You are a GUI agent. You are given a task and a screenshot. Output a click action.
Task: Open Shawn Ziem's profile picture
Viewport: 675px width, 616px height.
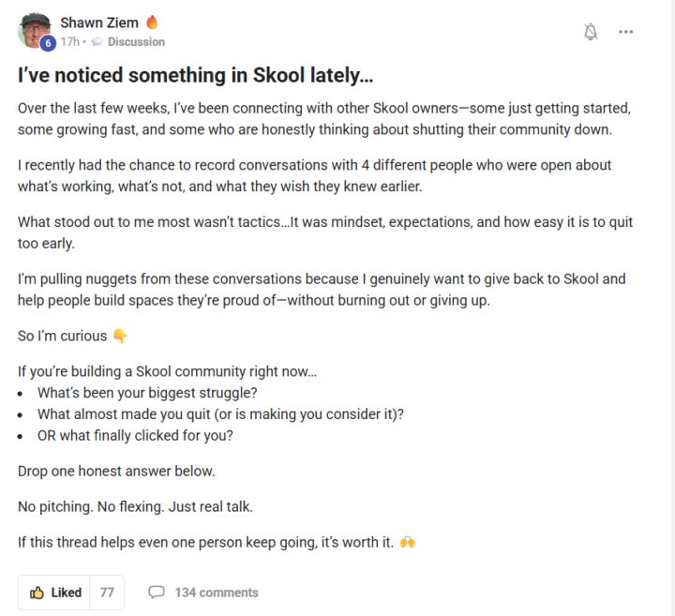[34, 29]
